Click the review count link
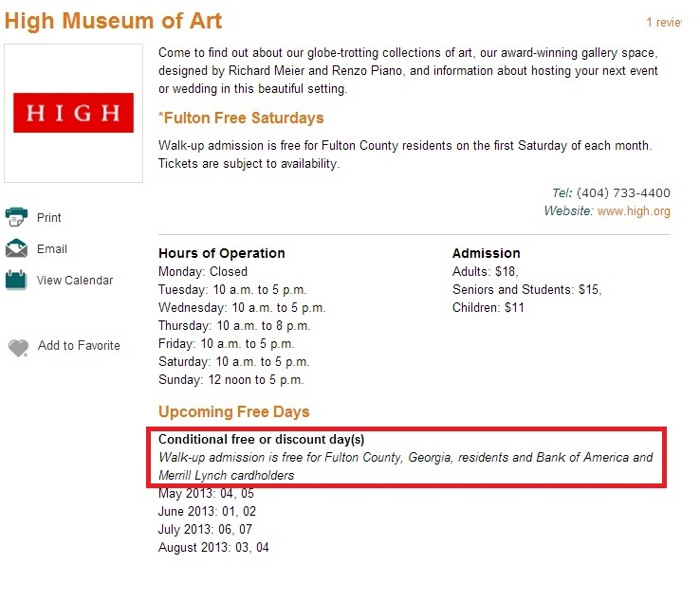The width and height of the screenshot is (700, 601). point(664,22)
